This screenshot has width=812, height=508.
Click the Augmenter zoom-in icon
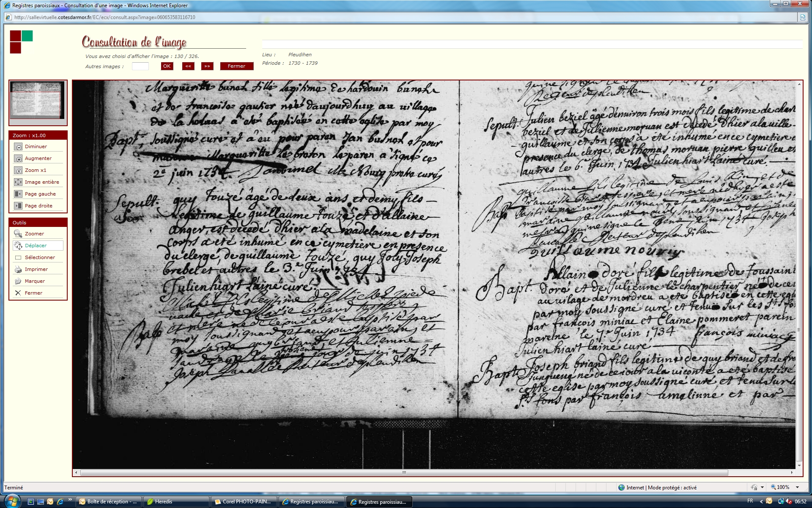pos(18,158)
